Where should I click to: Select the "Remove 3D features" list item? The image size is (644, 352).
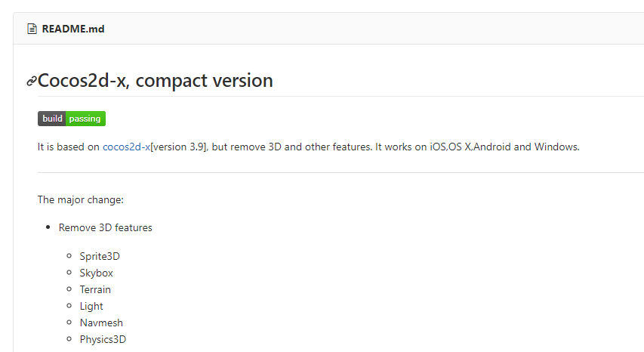coord(106,227)
